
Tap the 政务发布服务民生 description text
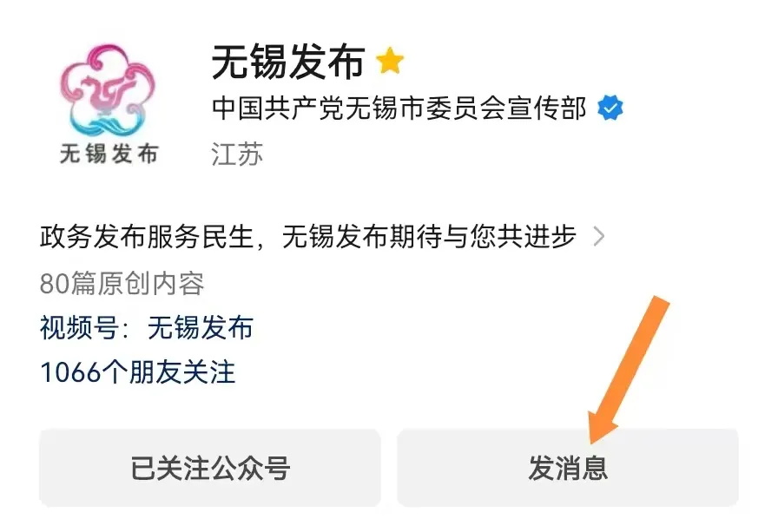(x=147, y=236)
